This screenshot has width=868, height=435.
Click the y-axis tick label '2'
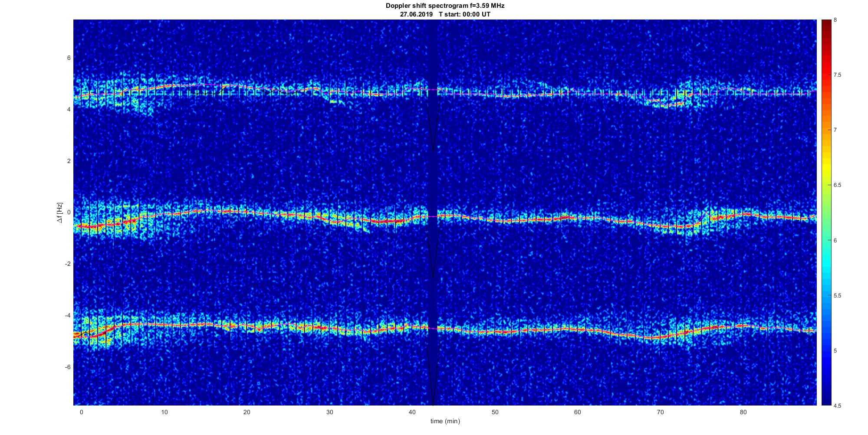point(69,161)
